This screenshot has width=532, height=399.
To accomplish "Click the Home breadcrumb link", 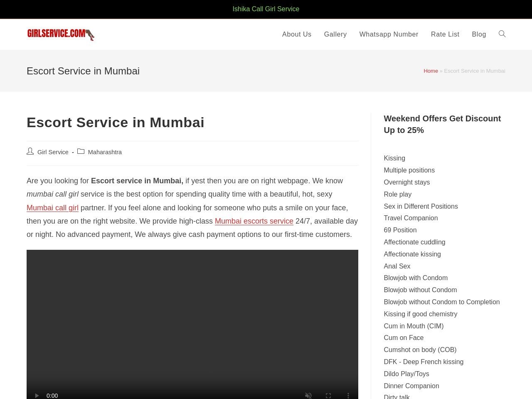I will 431,71.
